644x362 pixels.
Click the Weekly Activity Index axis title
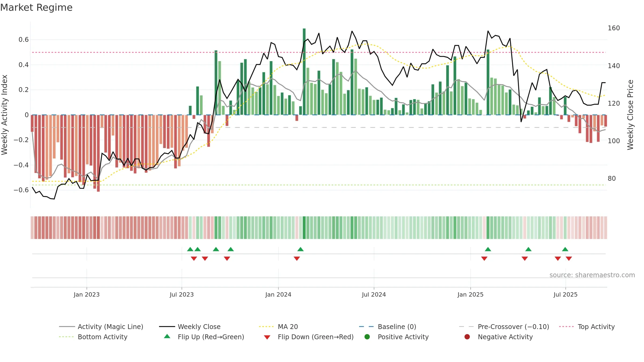[5, 115]
